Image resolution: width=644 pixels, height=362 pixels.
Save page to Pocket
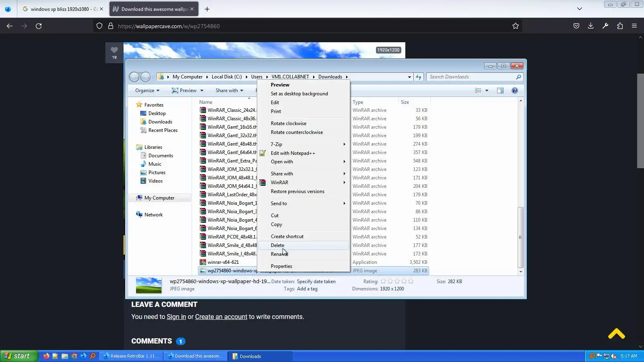click(576, 26)
